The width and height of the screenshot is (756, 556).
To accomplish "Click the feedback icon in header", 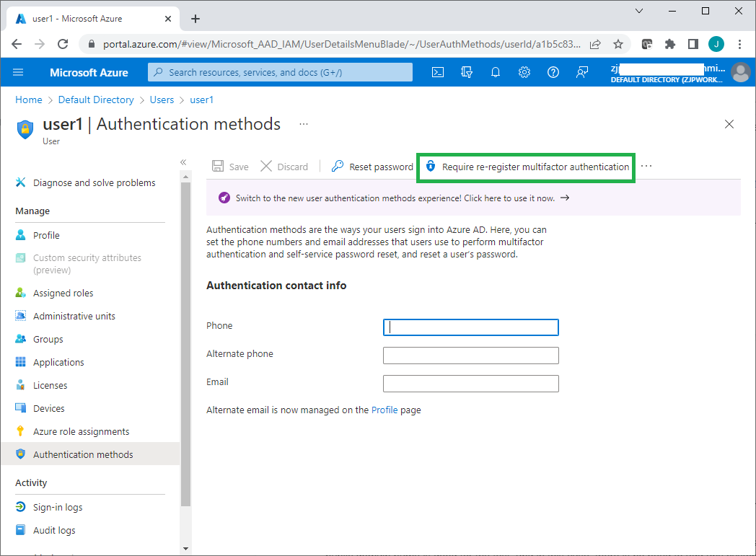I will pos(582,72).
